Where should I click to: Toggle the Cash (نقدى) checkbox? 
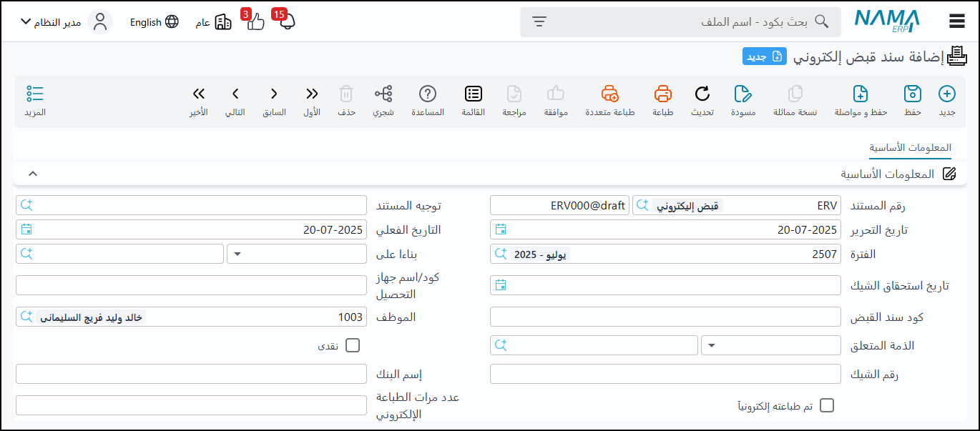click(x=352, y=346)
